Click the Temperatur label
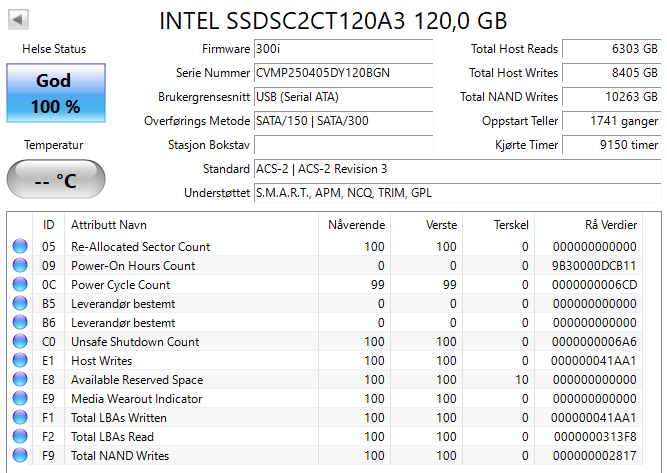 54,145
